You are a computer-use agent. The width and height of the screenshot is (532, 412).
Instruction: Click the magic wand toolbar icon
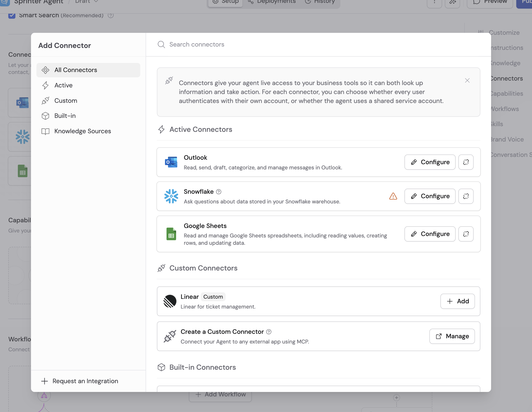click(452, 2)
